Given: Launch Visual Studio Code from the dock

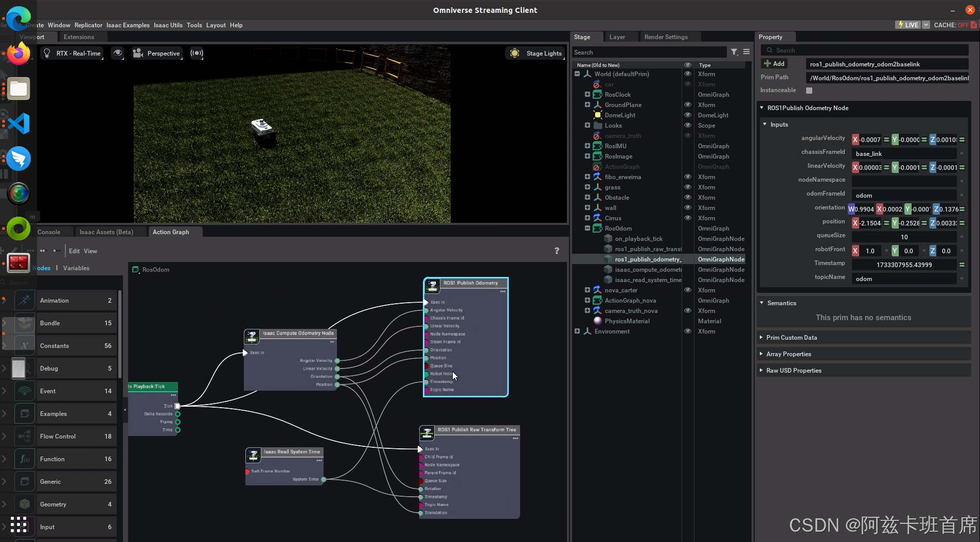Looking at the screenshot, I should click(x=19, y=124).
